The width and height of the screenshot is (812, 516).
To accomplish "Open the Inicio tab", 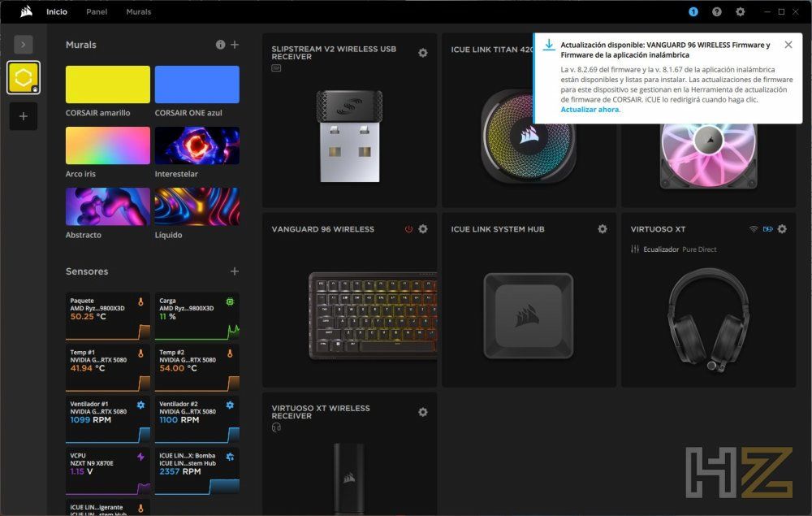I will [57, 12].
